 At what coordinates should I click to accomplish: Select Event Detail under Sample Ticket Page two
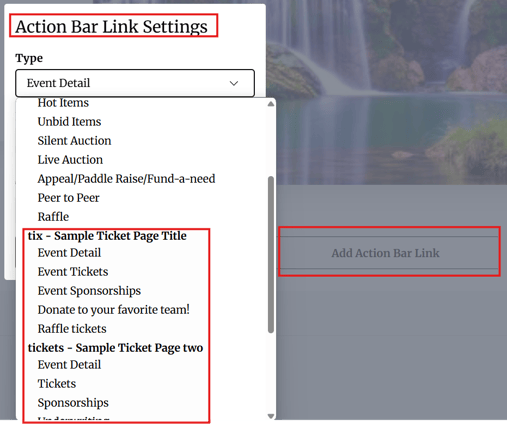click(x=69, y=365)
